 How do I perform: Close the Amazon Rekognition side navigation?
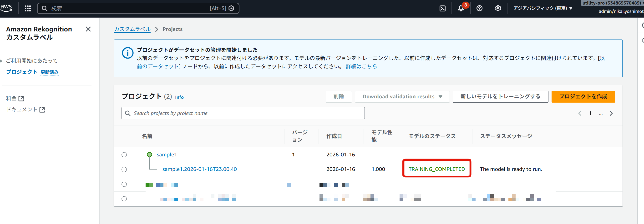coord(88,29)
